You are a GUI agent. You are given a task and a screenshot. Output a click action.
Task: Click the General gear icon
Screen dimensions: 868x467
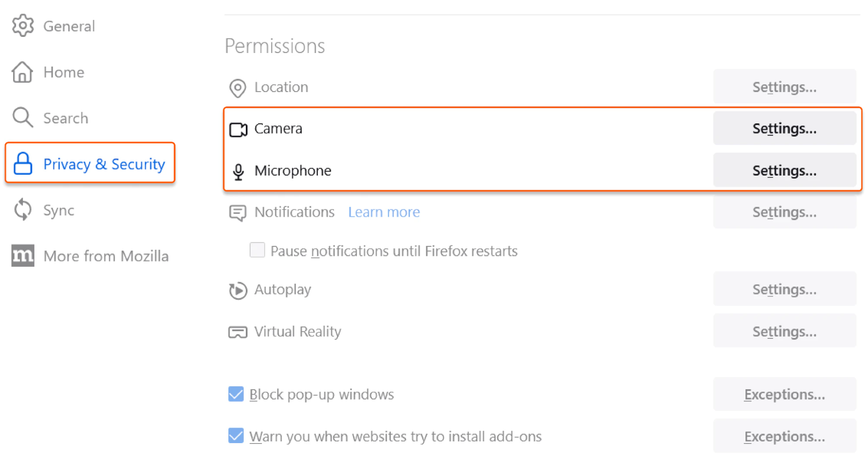(x=22, y=26)
